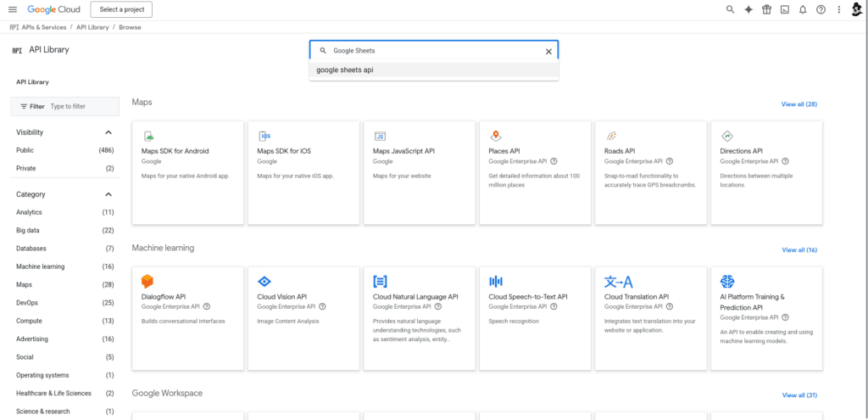Click the Cloud Speech-to-Text API icon
Screen dimensions: 868x420
point(495,282)
